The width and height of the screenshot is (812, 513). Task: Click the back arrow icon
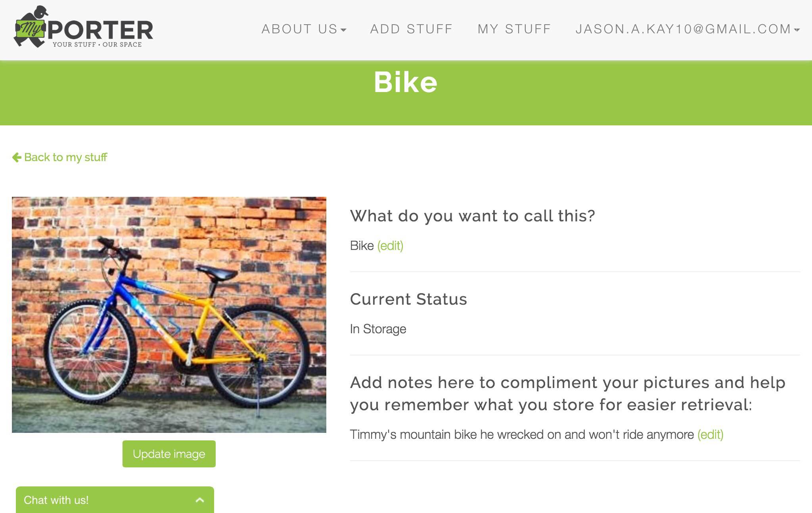point(17,158)
